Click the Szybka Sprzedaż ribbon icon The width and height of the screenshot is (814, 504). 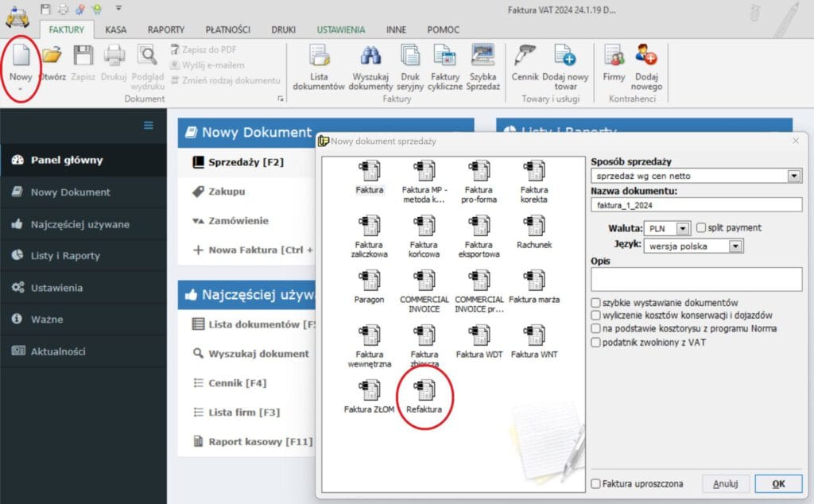point(483,66)
